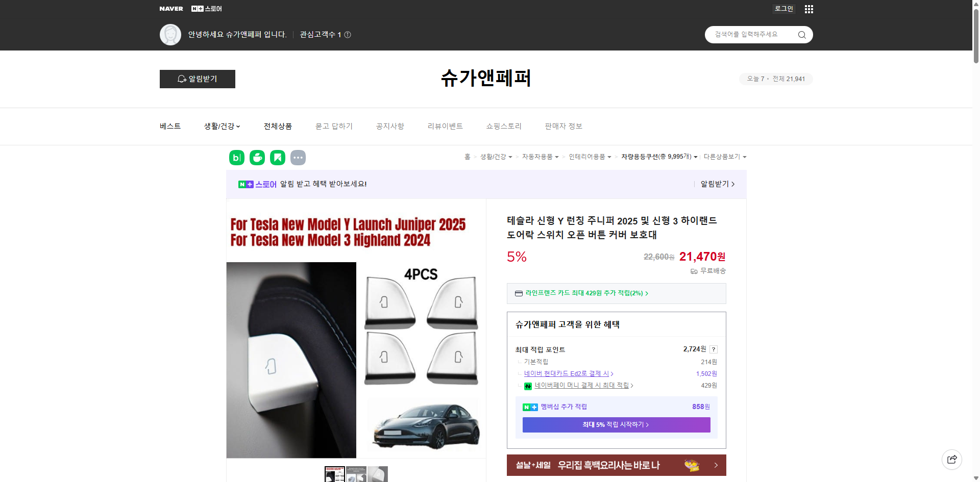
Task: Click the interested-customers info tooltip icon
Action: coord(348,35)
